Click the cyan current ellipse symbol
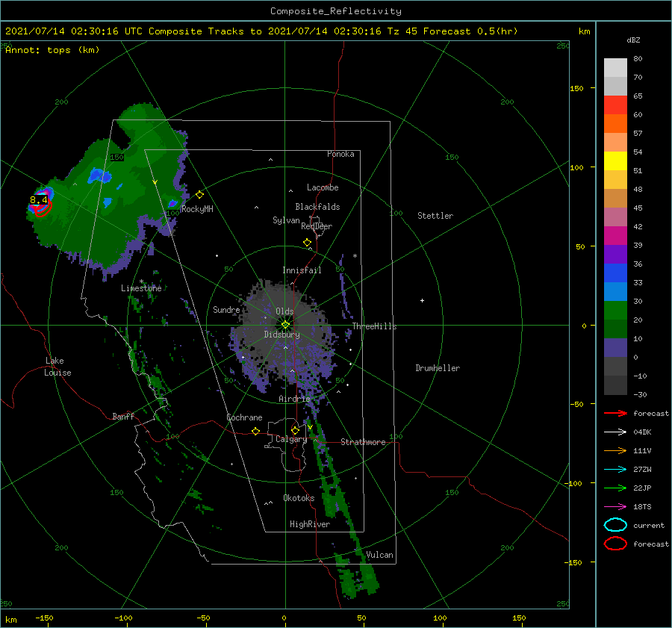Viewport: 672px width, 628px height. click(615, 525)
